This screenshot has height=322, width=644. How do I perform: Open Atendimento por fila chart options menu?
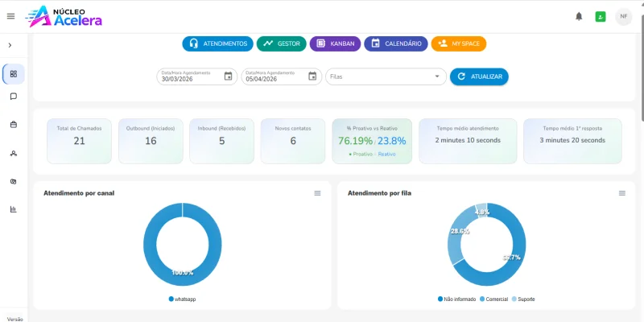point(621,193)
